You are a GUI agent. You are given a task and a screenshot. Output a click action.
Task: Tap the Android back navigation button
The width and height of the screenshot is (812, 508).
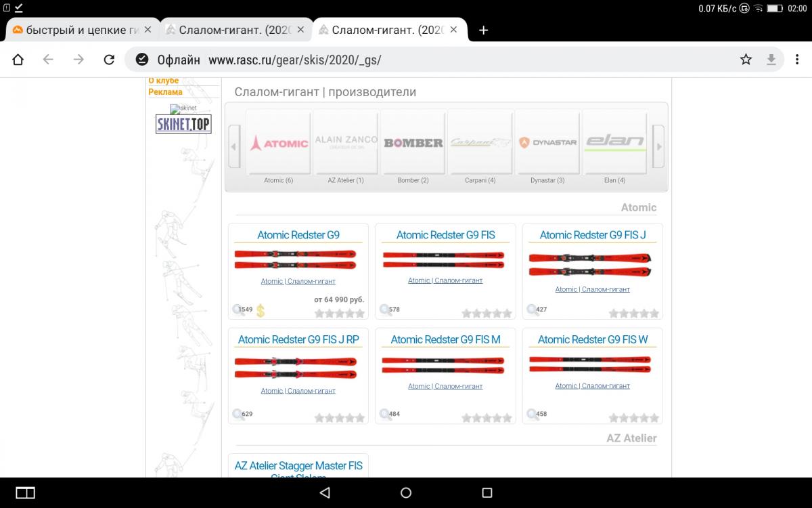point(325,492)
